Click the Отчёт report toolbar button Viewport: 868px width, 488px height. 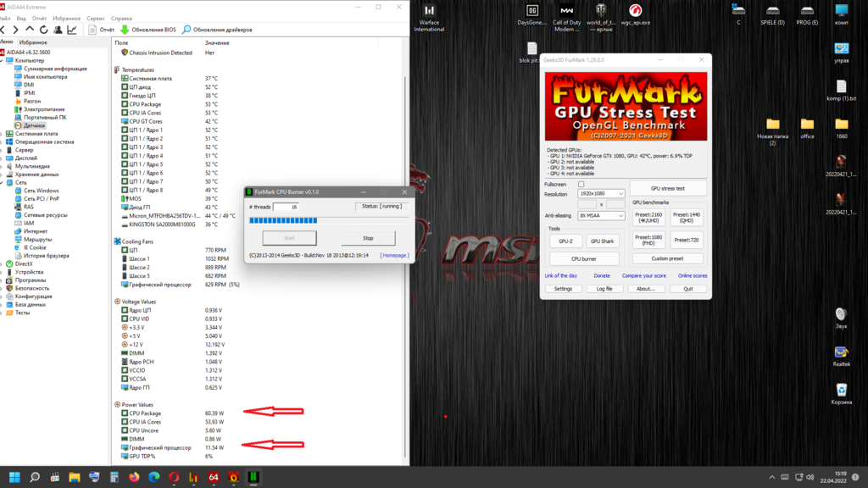pyautogui.click(x=102, y=30)
